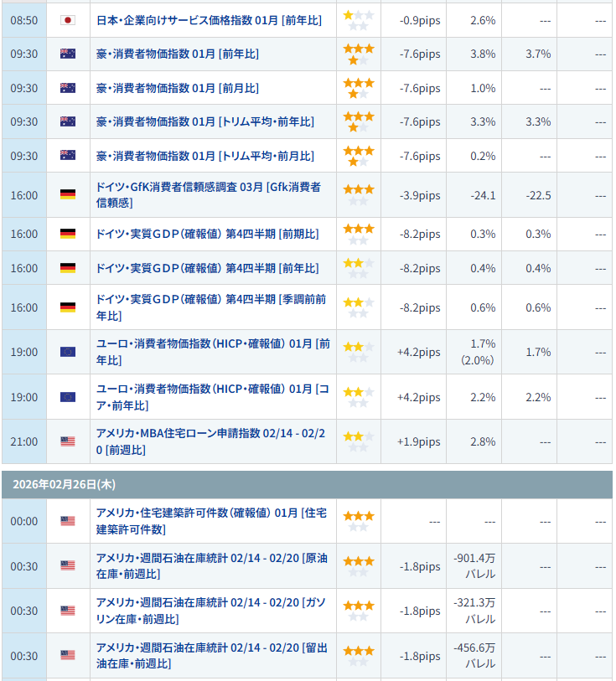Screen dimensions: 616x681
Task: Click the EU flag beside HICP [コア・前年比]
Action: pyautogui.click(x=68, y=397)
